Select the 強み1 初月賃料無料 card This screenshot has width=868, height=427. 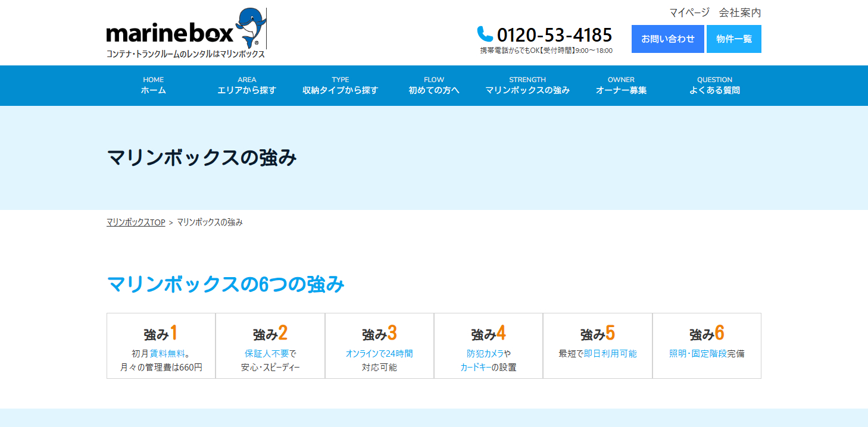pyautogui.click(x=161, y=346)
